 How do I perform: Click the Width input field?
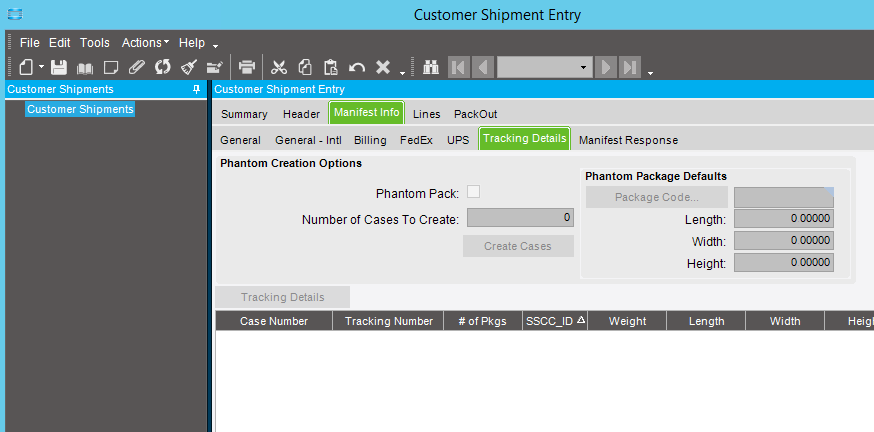click(x=784, y=241)
